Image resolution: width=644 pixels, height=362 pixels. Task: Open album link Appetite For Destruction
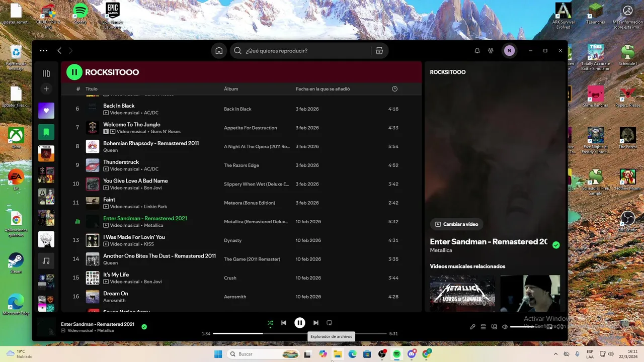[x=251, y=128]
